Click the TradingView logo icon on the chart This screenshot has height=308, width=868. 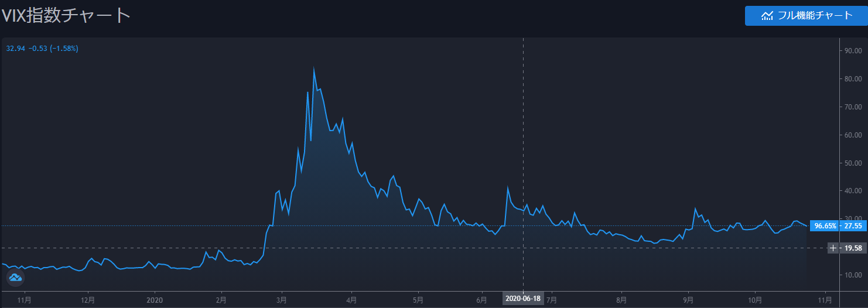pyautogui.click(x=15, y=278)
